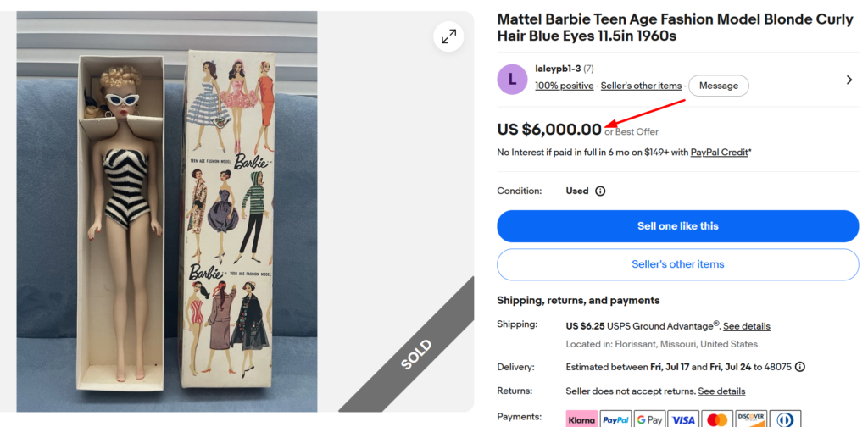Open the PayPal Credit link

point(719,152)
